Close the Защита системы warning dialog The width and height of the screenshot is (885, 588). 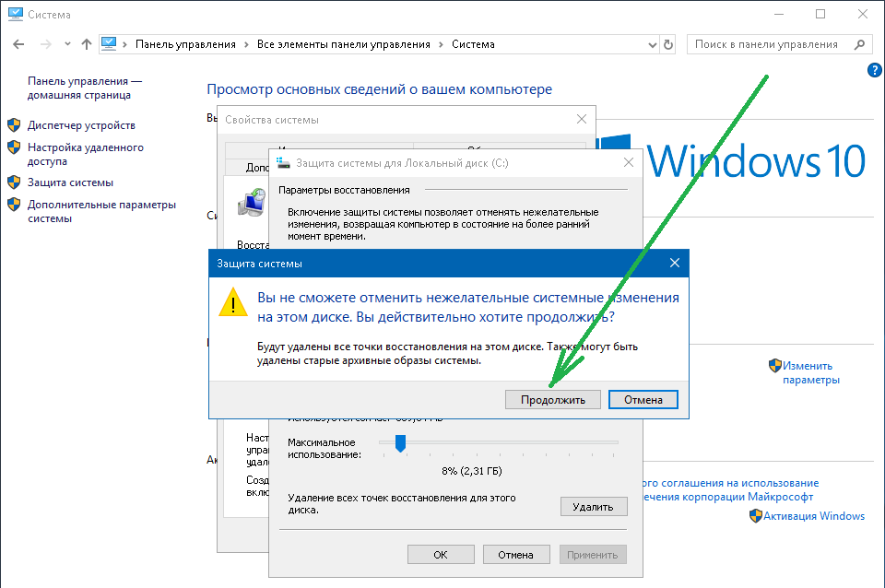675,263
